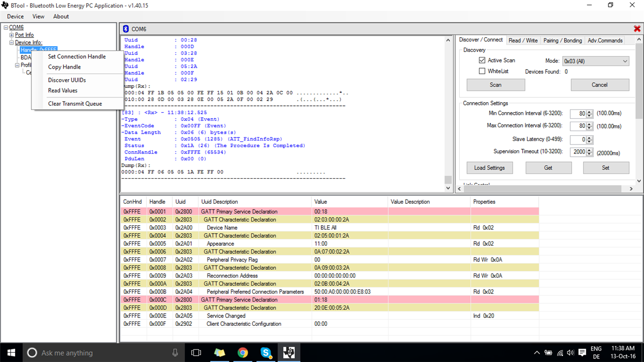This screenshot has height=362, width=644.
Task: Click the 'TI BLE All' value cell
Action: 350,228
